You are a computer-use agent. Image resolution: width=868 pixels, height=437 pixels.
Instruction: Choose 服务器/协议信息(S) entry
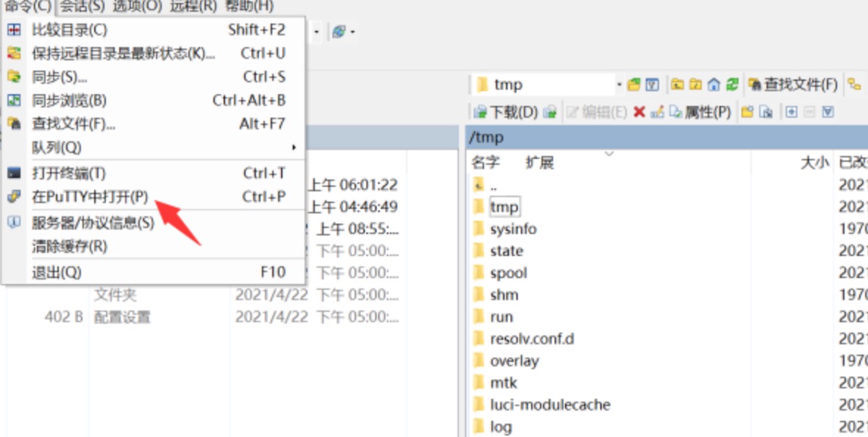154,223
